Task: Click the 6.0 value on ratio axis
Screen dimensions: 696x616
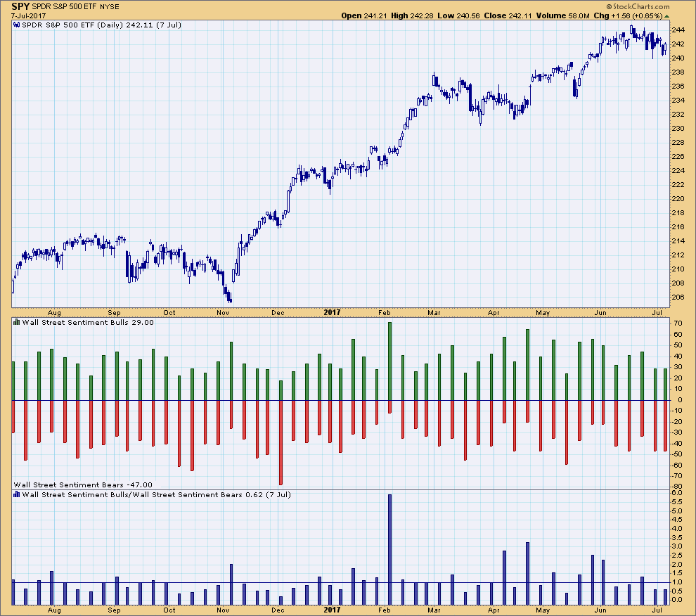Action: pyautogui.click(x=677, y=493)
